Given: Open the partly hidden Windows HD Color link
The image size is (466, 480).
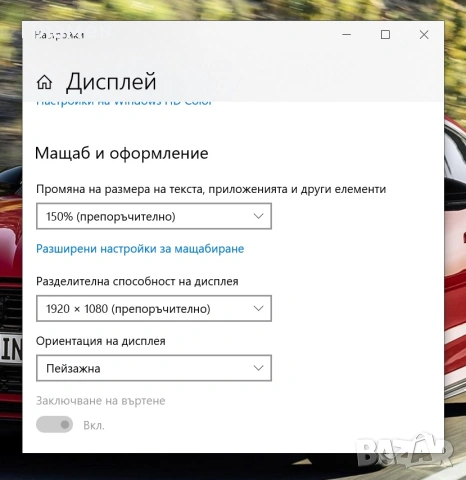Looking at the screenshot, I should tap(124, 103).
